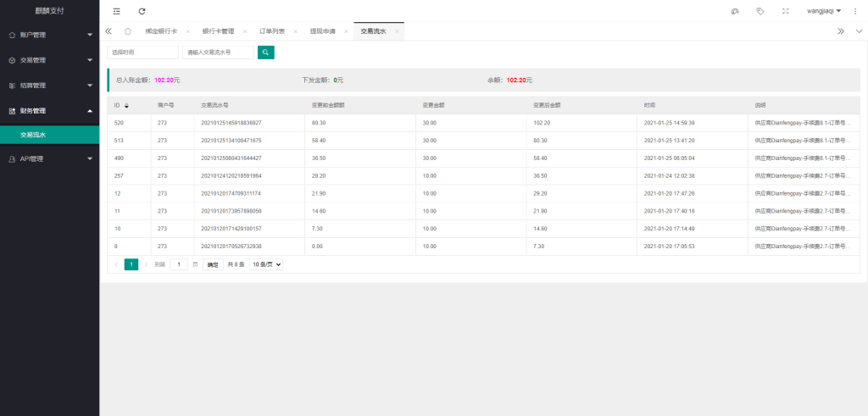This screenshot has width=868, height=416.
Task: Close the 银行卡管理 tab
Action: click(245, 31)
